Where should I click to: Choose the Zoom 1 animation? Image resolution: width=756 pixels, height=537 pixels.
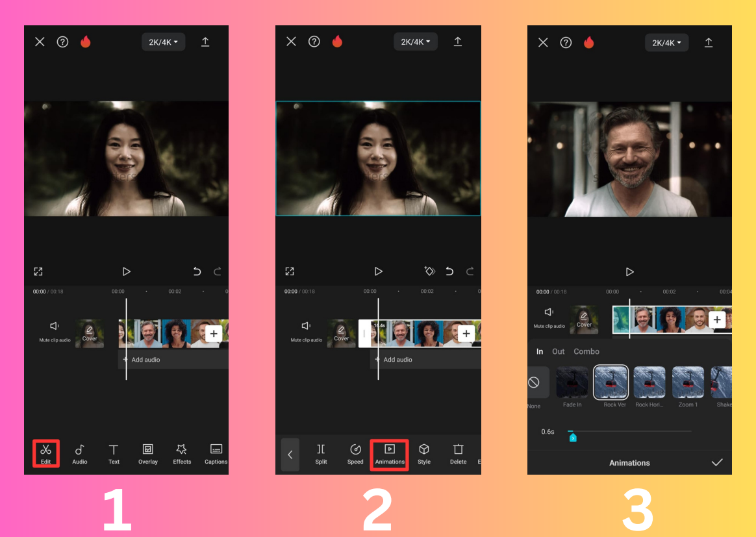tap(688, 387)
